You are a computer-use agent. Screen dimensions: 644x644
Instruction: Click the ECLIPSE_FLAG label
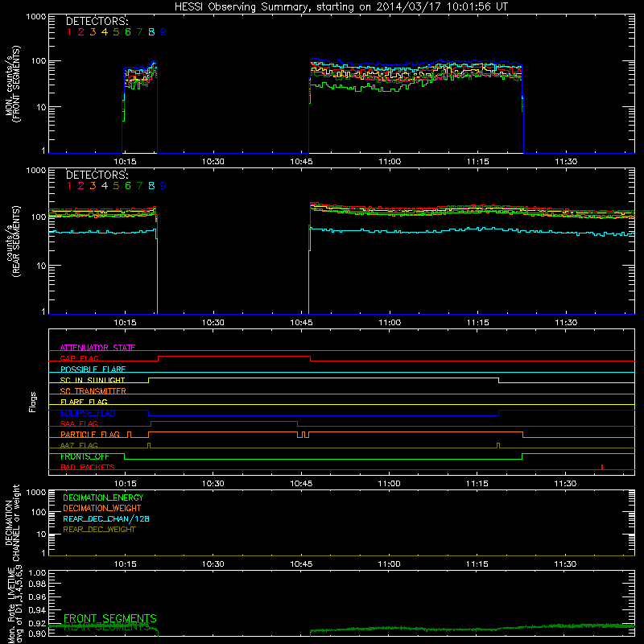(88, 413)
